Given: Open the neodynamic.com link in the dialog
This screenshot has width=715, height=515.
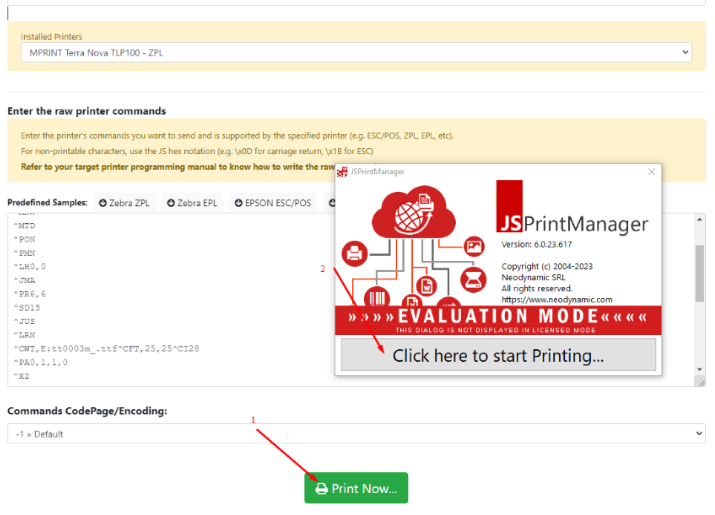Looking at the screenshot, I should tap(556, 299).
